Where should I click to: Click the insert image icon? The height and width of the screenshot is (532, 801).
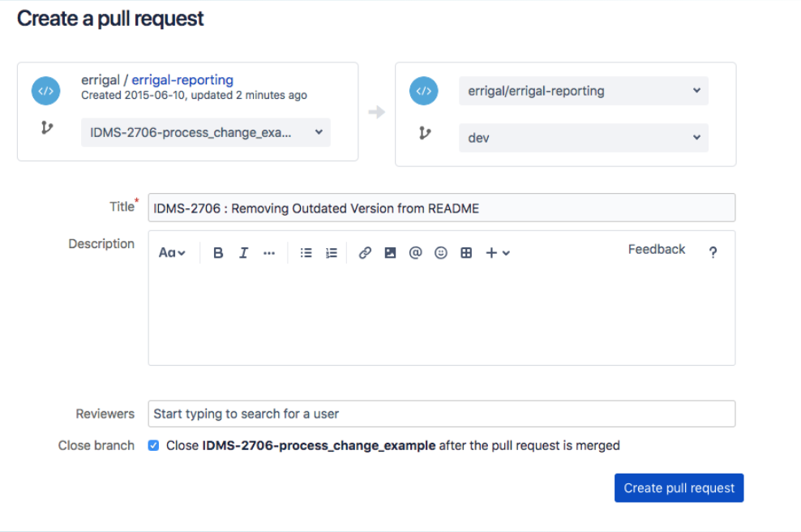click(x=390, y=253)
